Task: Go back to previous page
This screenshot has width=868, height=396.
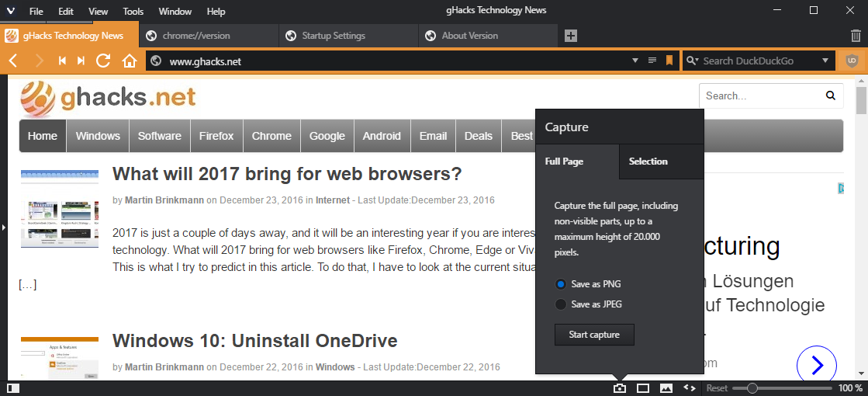Action: (14, 61)
